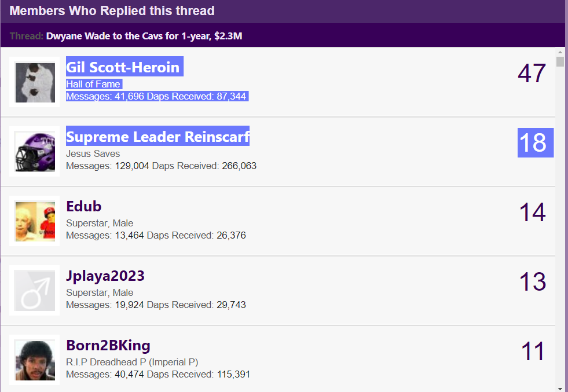Image resolution: width=568 pixels, height=392 pixels.
Task: Show Born2BKing's 11 replies
Action: click(533, 351)
